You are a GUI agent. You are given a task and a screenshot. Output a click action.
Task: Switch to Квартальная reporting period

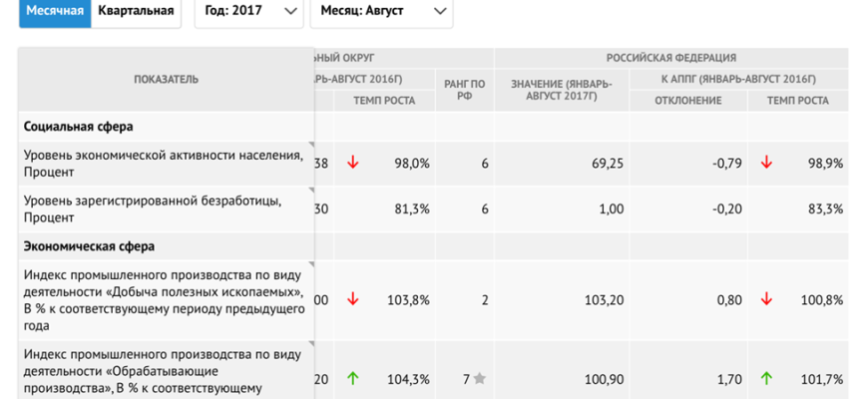coord(136,11)
